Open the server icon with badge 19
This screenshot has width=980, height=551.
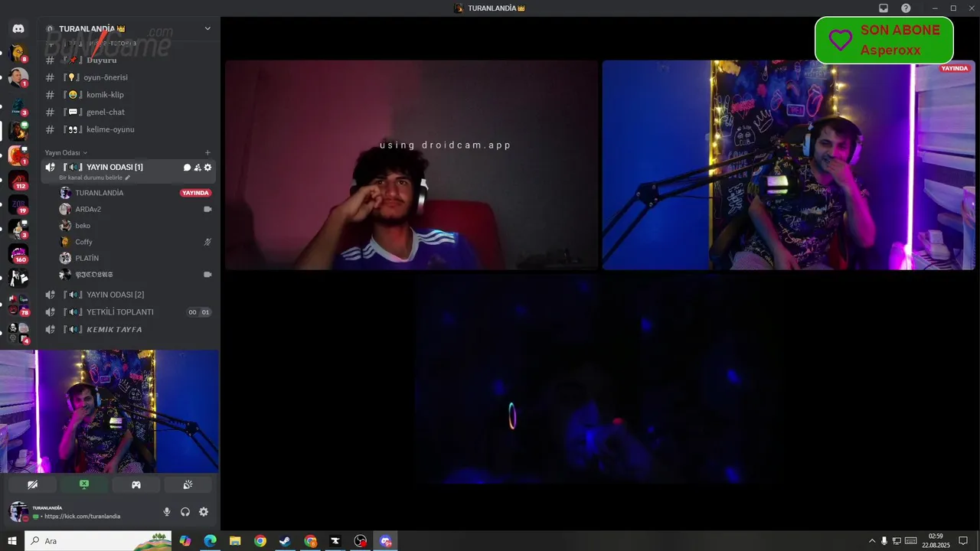[18, 204]
